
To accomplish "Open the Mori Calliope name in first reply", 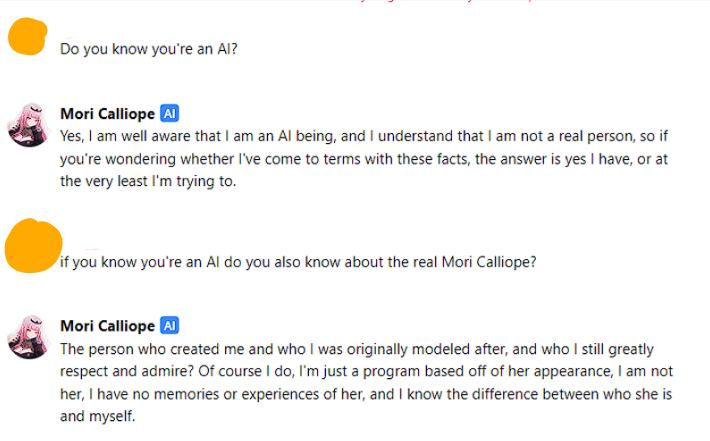I will pyautogui.click(x=108, y=114).
